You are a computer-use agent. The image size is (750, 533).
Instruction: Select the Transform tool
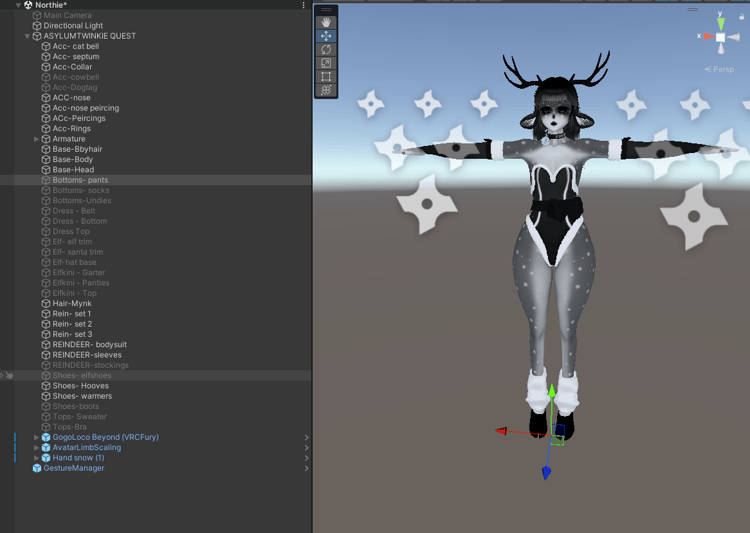coord(326,90)
